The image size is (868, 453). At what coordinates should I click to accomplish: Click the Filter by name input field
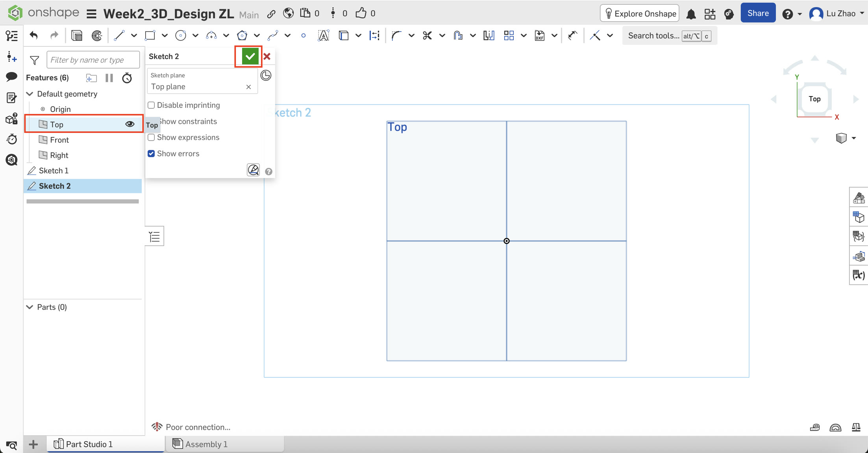click(93, 60)
